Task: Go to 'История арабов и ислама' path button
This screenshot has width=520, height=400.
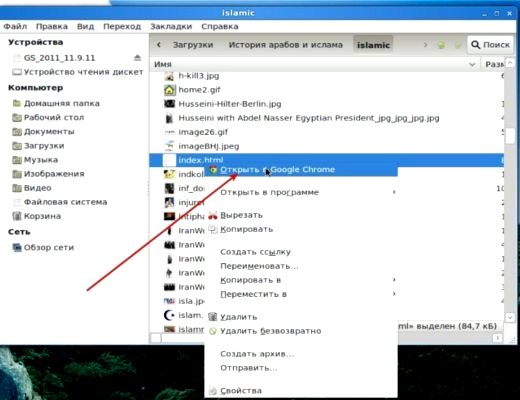Action: 285,45
